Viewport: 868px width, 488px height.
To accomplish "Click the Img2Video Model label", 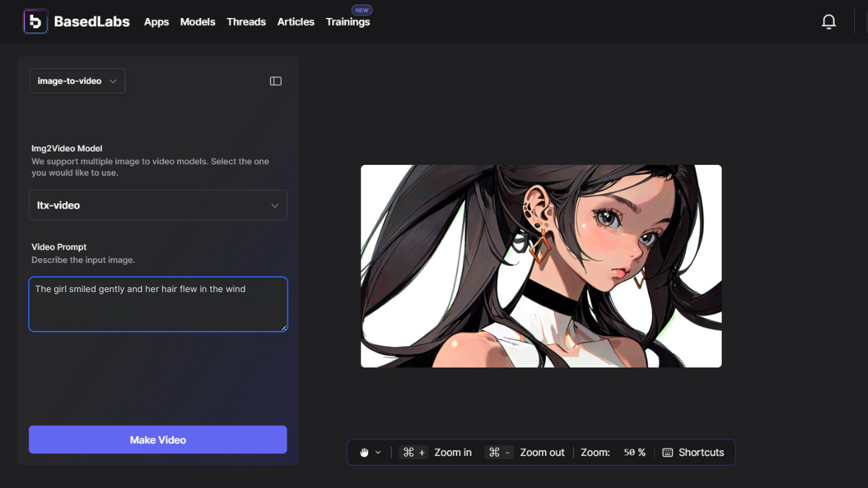I will [67, 148].
